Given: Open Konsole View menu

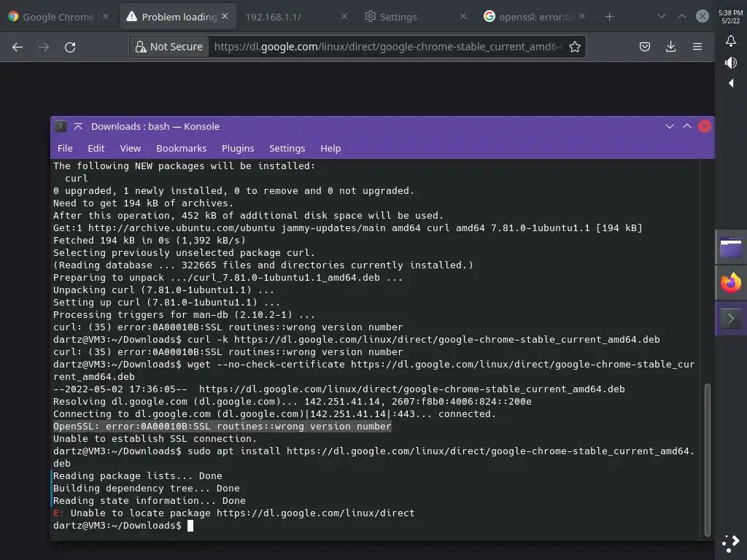Looking at the screenshot, I should click(x=130, y=149).
